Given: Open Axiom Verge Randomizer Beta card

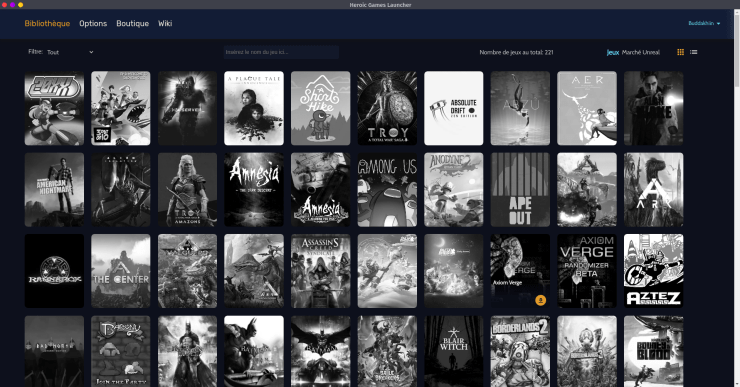Looking at the screenshot, I should pyautogui.click(x=587, y=271).
